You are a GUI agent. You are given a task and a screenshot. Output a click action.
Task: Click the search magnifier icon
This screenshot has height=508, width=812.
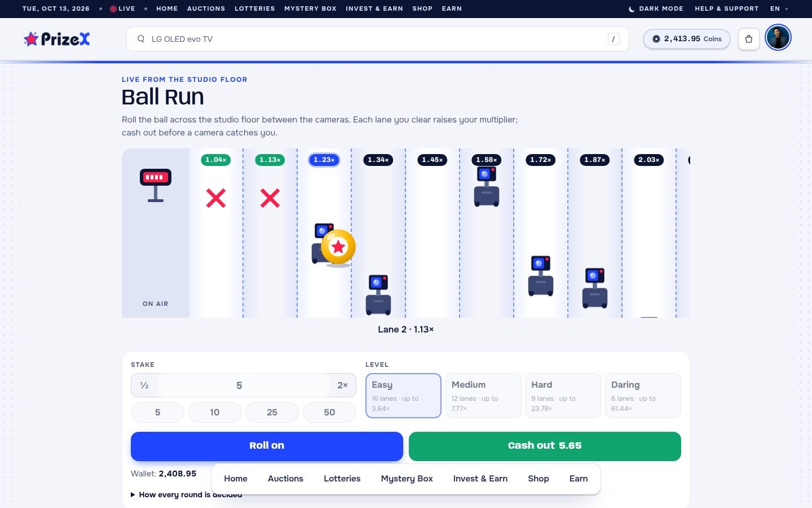[141, 39]
